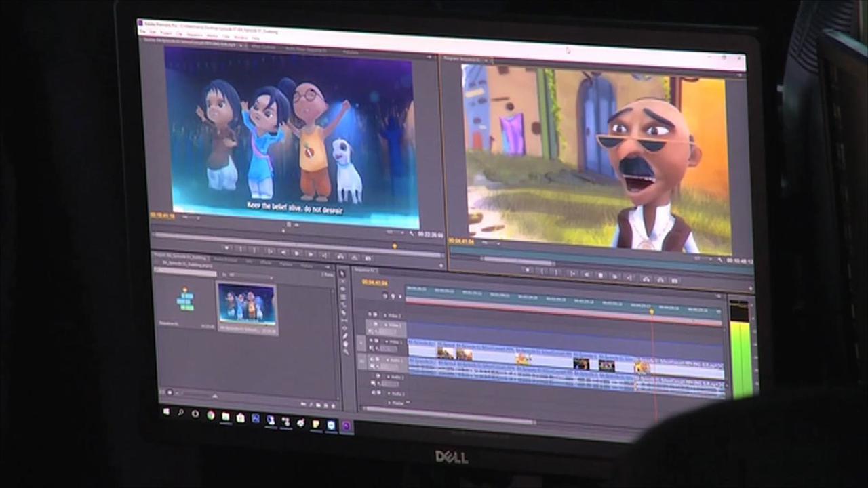This screenshot has height=488, width=868.
Task: Toggle sync lock on Video 1 track
Action: (377, 341)
